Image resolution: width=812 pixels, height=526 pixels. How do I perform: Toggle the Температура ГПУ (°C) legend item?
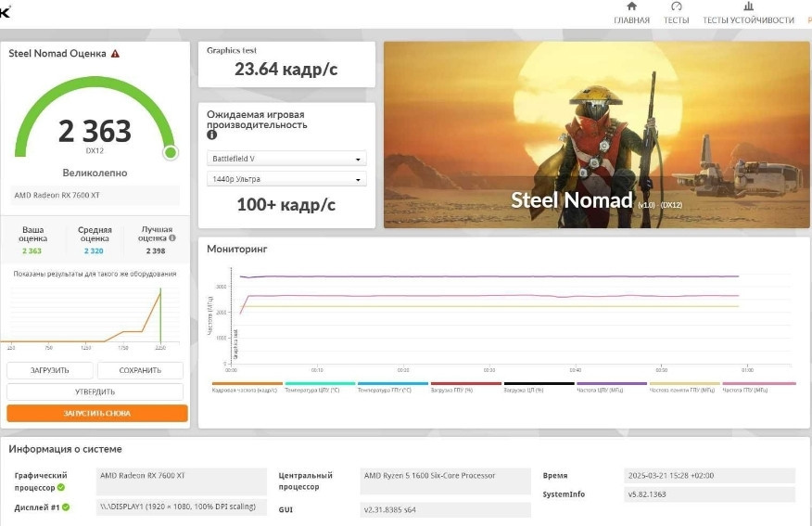click(x=392, y=387)
